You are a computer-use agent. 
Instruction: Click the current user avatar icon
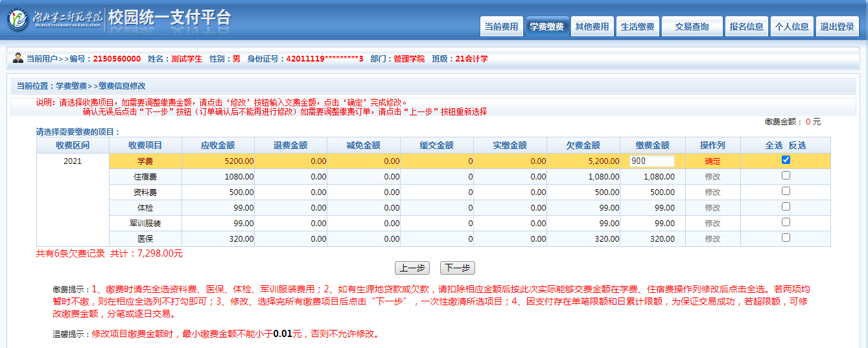[x=18, y=58]
